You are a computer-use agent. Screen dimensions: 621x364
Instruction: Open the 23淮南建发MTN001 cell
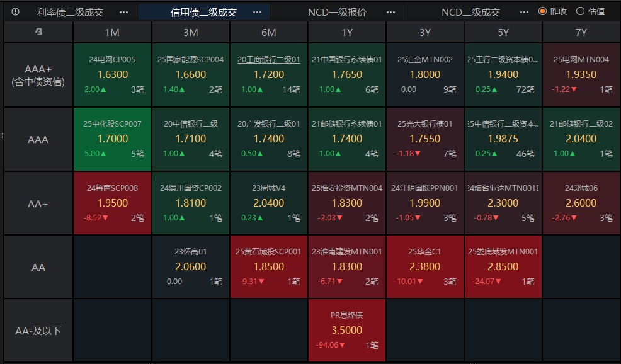click(347, 267)
